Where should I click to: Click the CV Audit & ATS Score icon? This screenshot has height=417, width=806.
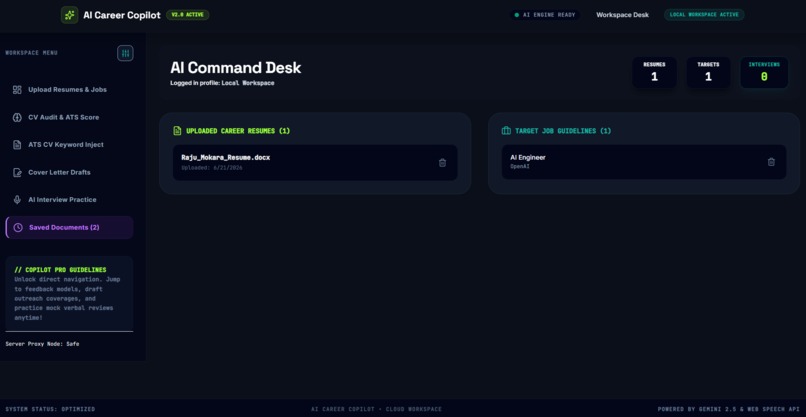(x=17, y=117)
